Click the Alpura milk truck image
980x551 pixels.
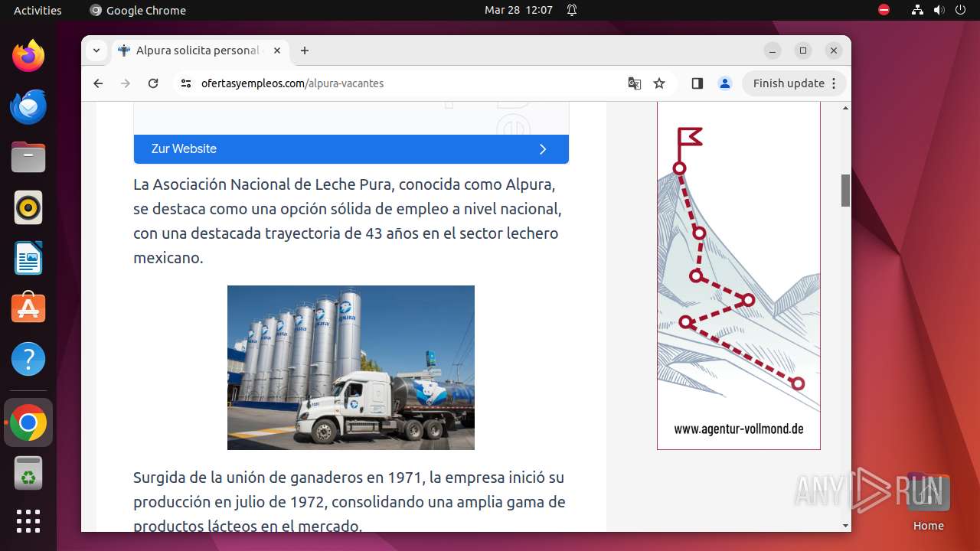[x=351, y=367]
